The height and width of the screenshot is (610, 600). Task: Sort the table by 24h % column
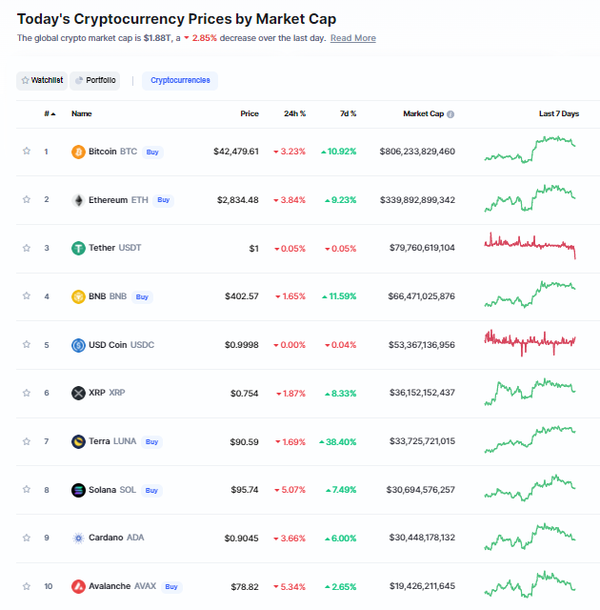pyautogui.click(x=295, y=114)
